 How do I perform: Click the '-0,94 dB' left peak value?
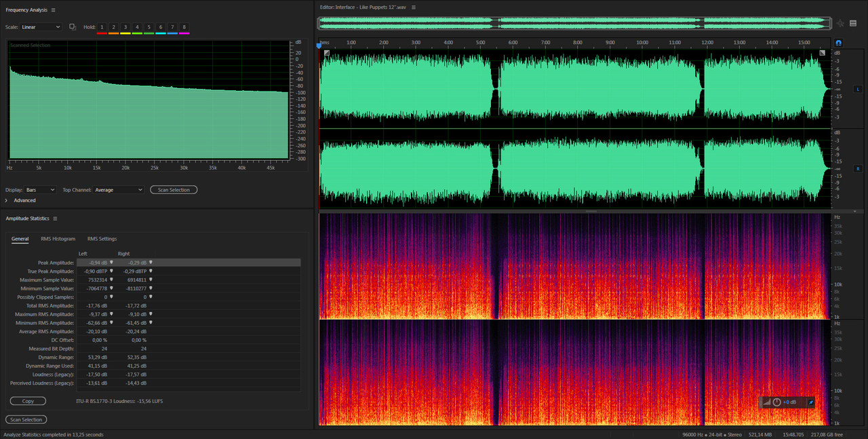99,262
